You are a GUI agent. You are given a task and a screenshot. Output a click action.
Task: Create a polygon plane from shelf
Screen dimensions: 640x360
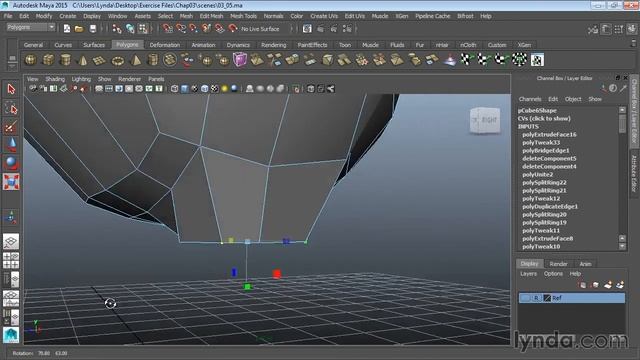coord(99,60)
